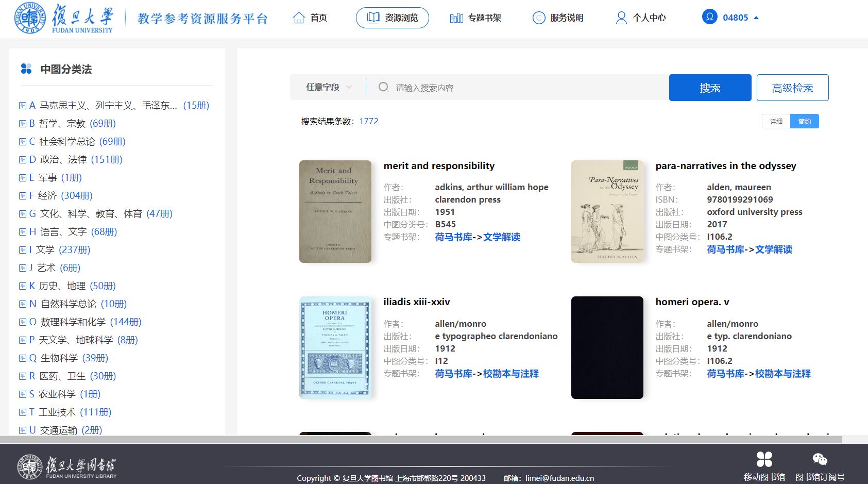Click the search content input field

pos(525,88)
